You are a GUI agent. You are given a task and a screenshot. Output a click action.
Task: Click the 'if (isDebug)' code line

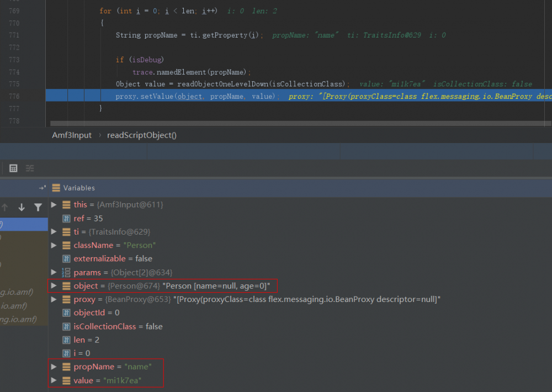click(x=140, y=60)
